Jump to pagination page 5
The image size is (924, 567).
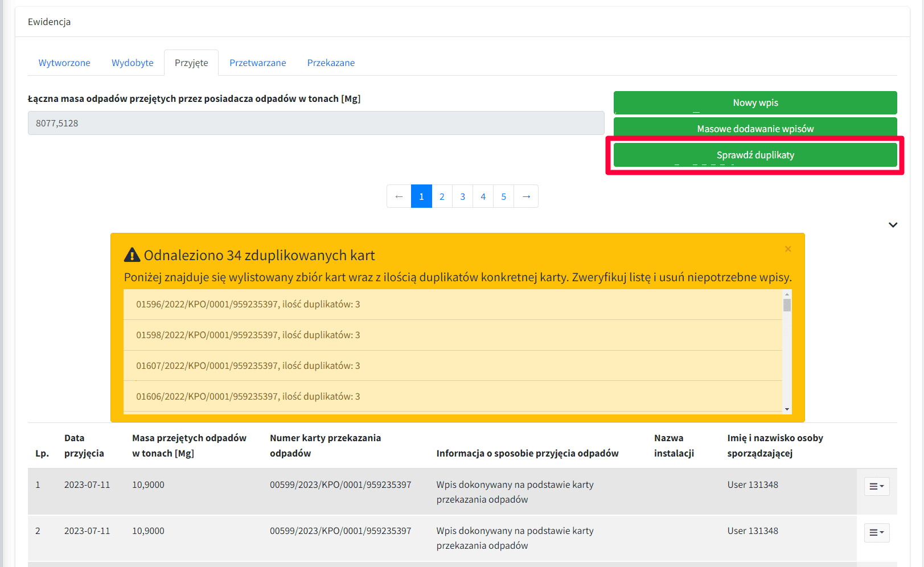(503, 196)
